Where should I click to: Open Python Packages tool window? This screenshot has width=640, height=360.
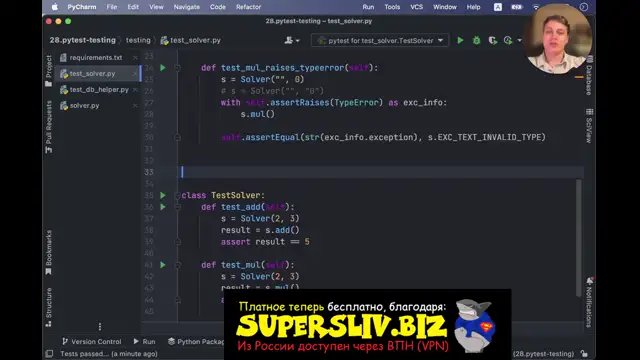(196, 341)
